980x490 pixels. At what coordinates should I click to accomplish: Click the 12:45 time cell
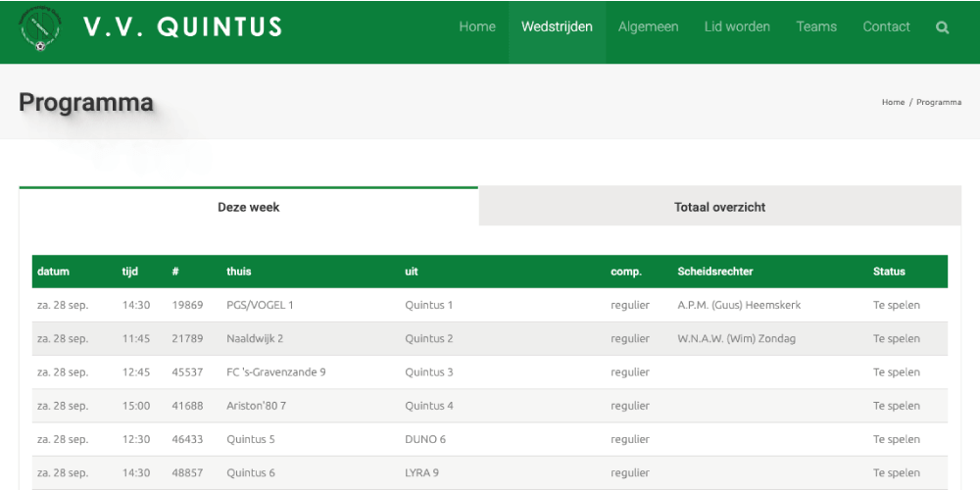click(x=136, y=372)
